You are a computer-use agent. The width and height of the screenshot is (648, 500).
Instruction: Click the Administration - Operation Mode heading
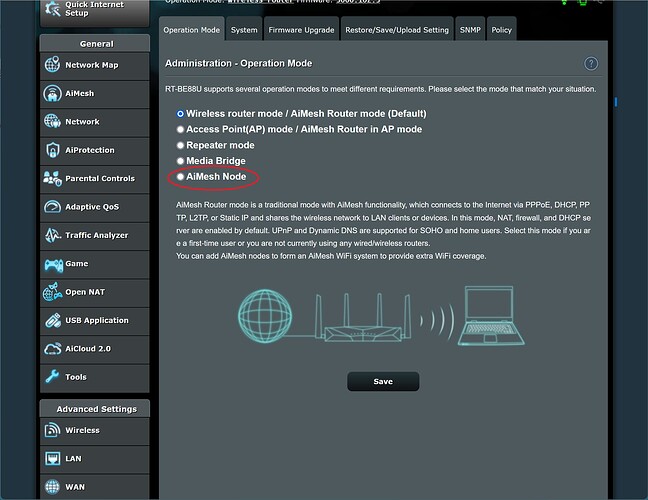[x=238, y=63]
